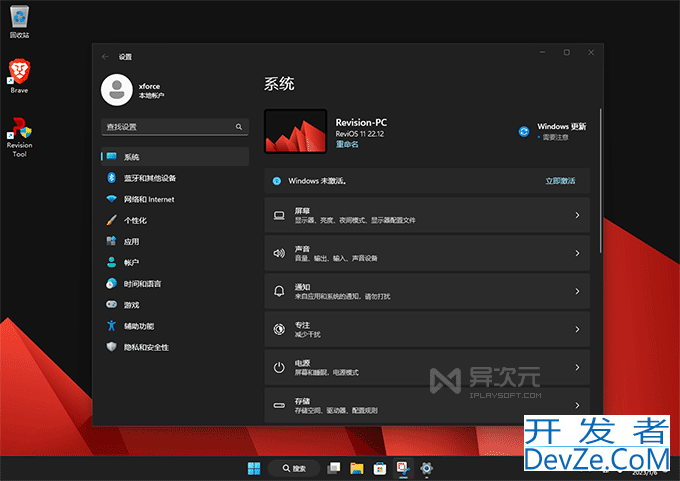Expand the 通知 row chevron
680x481 pixels.
tap(577, 291)
